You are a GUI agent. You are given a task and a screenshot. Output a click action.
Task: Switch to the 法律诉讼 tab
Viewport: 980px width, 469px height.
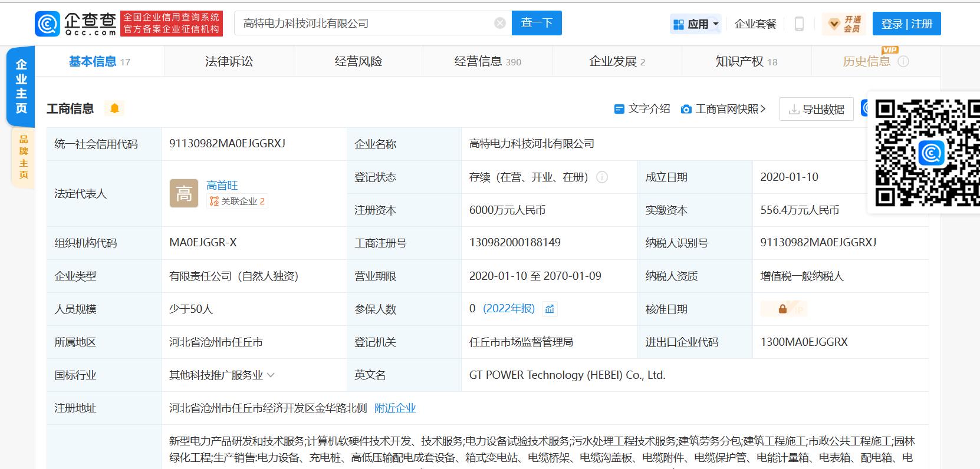[229, 61]
